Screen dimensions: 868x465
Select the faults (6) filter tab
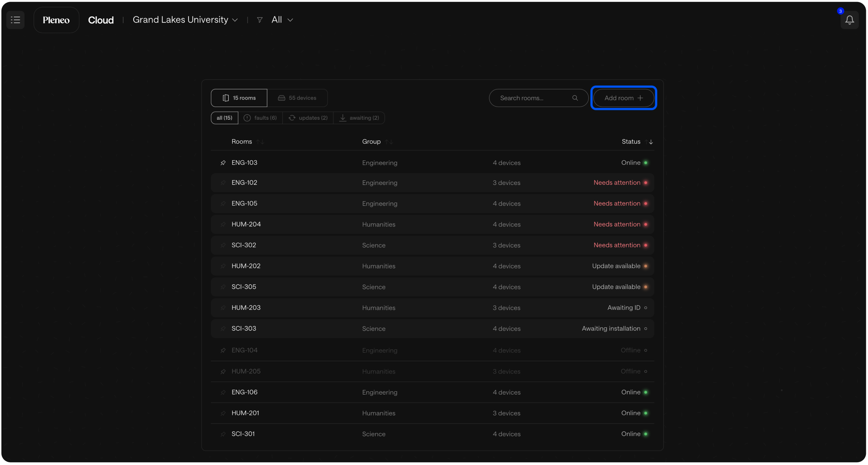pos(260,118)
